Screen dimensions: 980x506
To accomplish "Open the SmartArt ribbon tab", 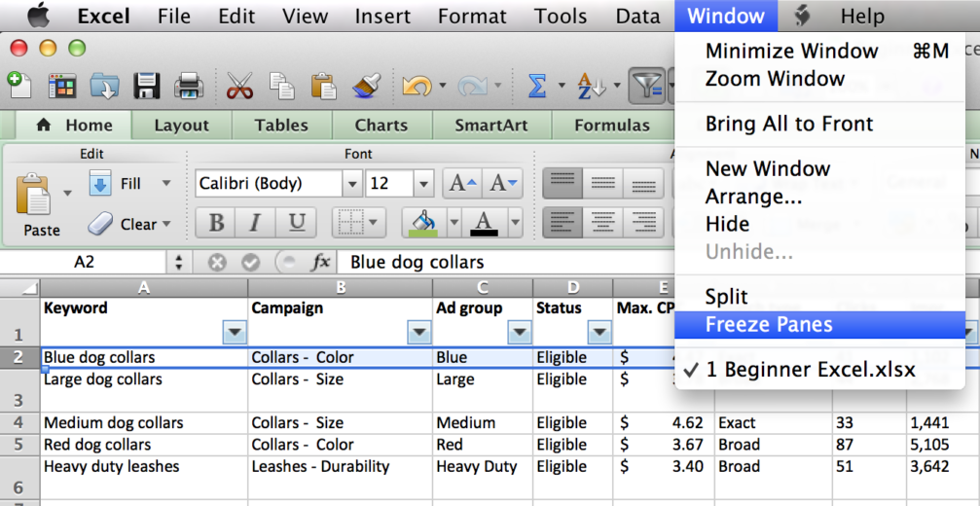I will 490,126.
